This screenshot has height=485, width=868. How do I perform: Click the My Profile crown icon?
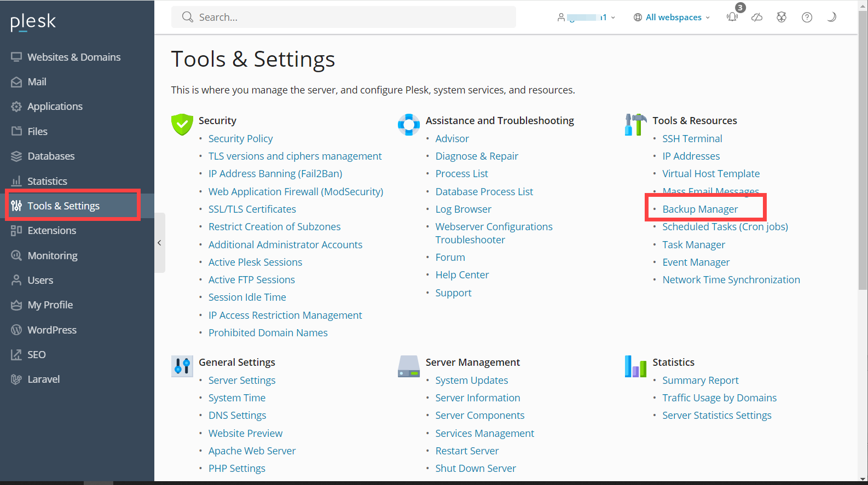16,305
